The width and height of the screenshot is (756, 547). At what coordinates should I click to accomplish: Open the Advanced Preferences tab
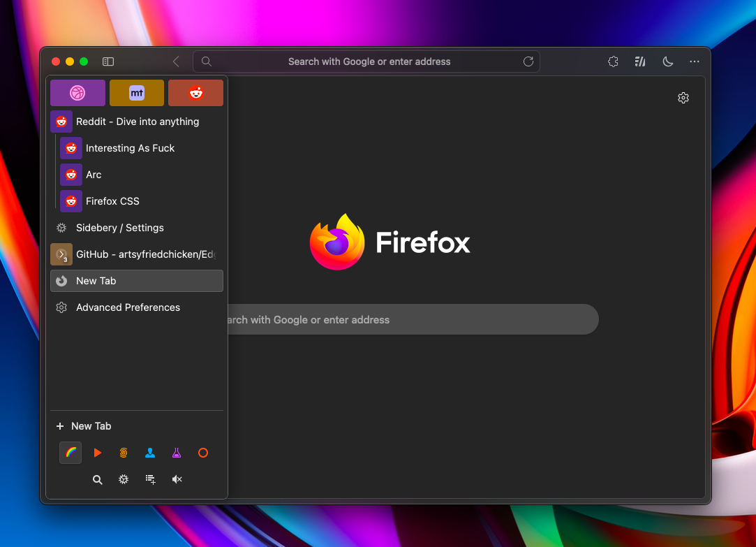click(137, 307)
